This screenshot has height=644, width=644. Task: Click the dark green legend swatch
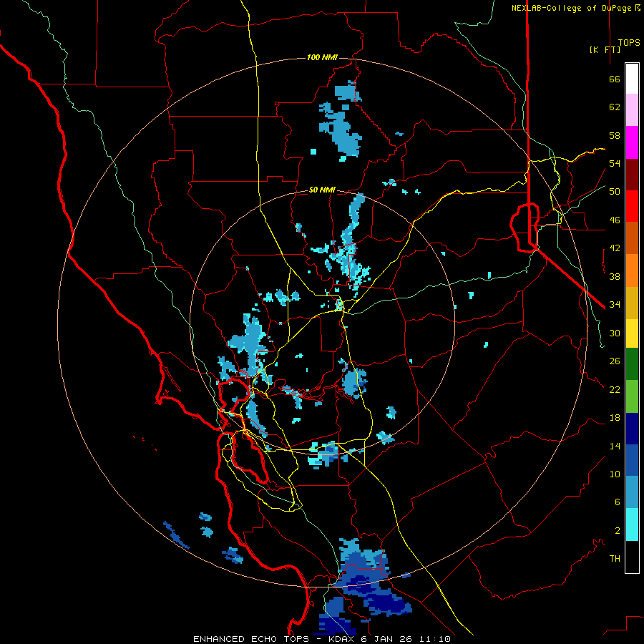pos(632,364)
